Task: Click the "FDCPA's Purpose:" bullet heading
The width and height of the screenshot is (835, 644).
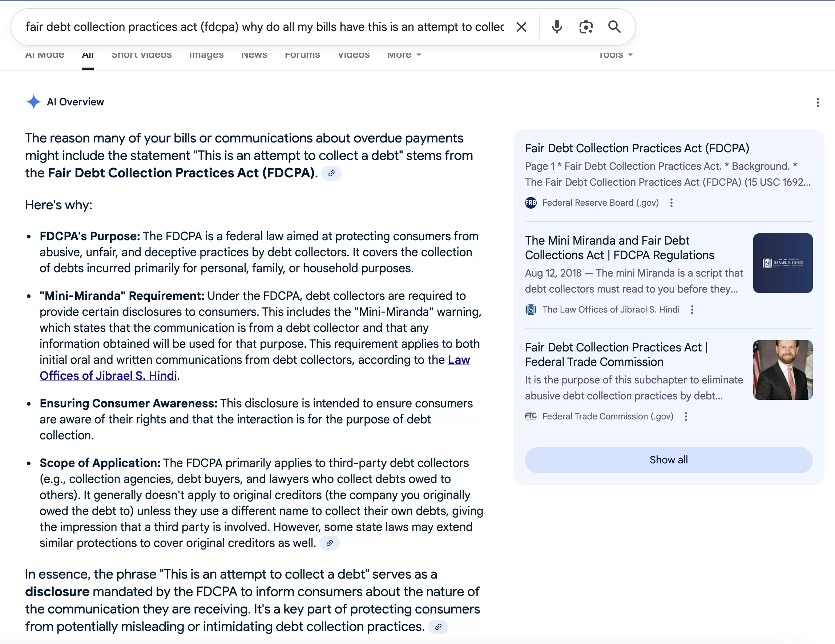Action: point(90,236)
